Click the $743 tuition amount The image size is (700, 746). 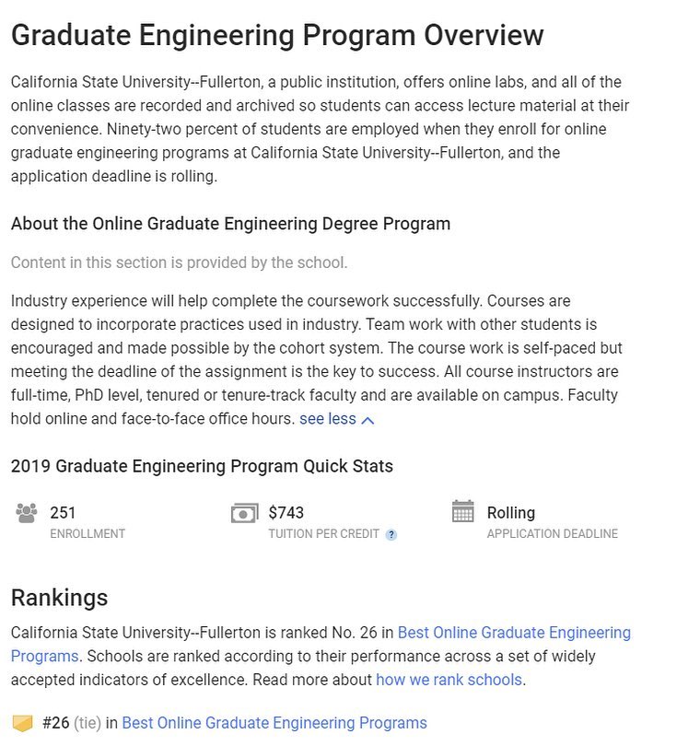(x=286, y=513)
